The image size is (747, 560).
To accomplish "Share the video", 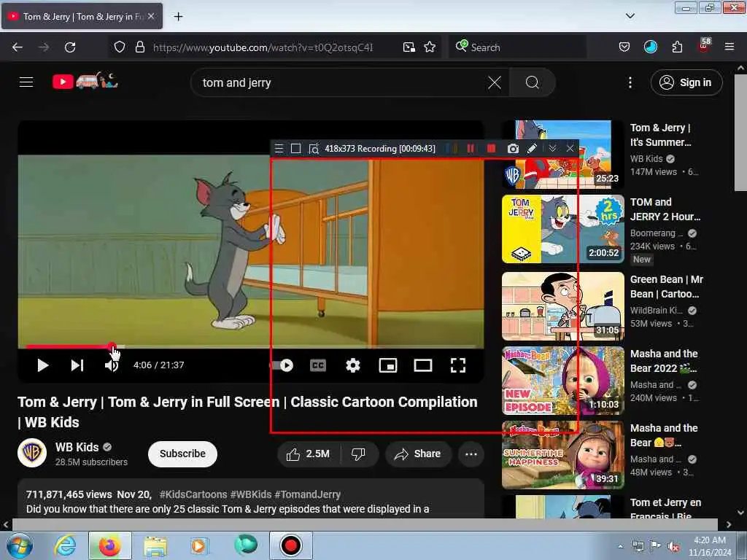I will tap(417, 454).
